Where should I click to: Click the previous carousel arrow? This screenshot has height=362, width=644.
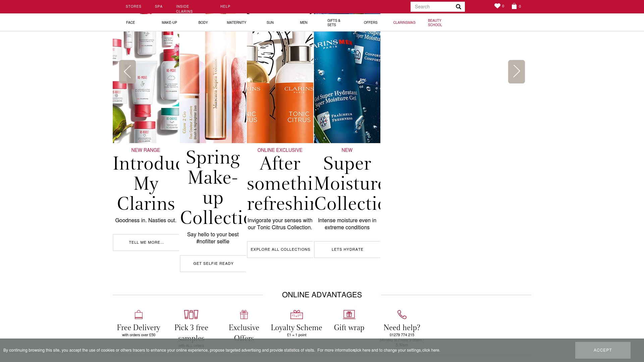[x=127, y=71]
